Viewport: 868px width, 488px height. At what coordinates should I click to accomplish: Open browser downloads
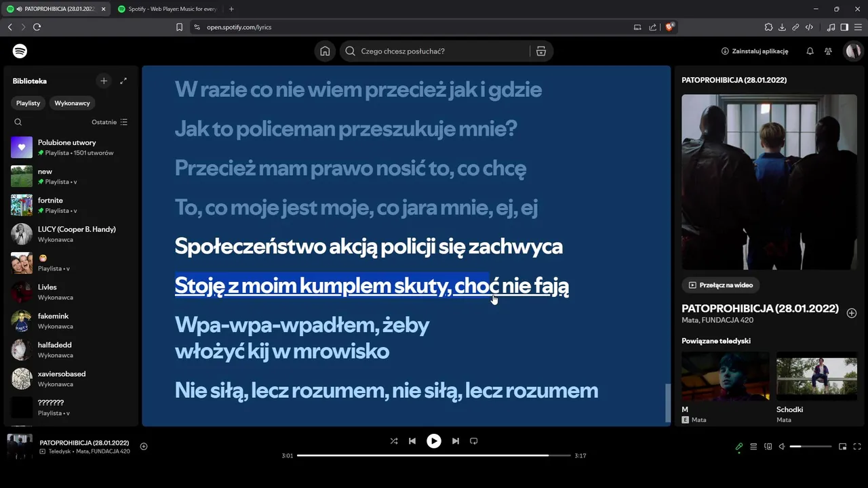coord(782,27)
